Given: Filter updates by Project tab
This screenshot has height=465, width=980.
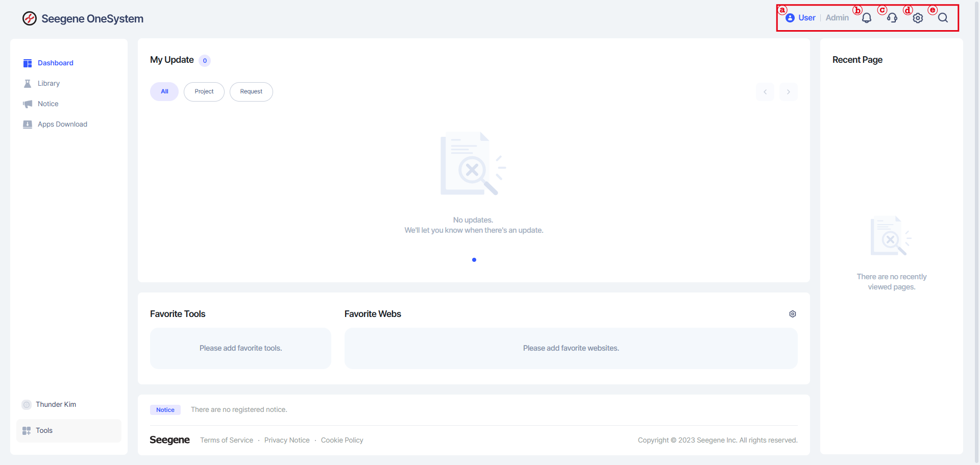Looking at the screenshot, I should pyautogui.click(x=204, y=92).
